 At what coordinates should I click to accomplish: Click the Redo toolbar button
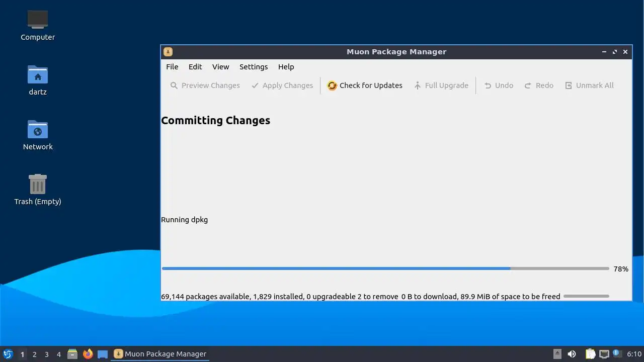[539, 85]
